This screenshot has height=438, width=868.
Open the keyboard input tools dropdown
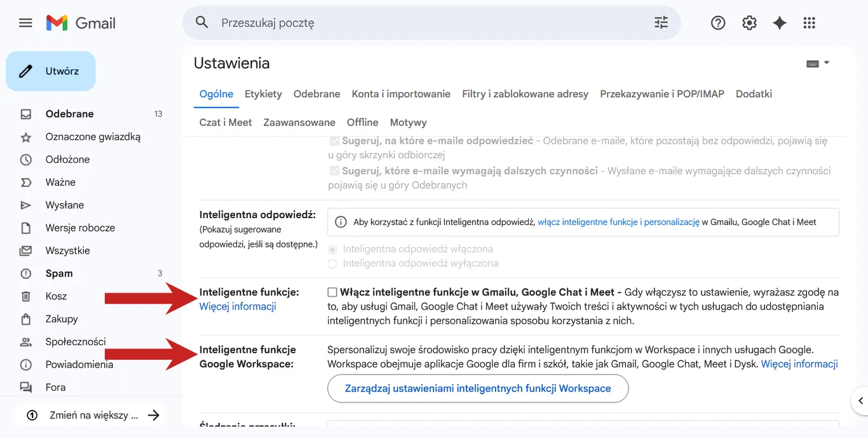(x=818, y=63)
